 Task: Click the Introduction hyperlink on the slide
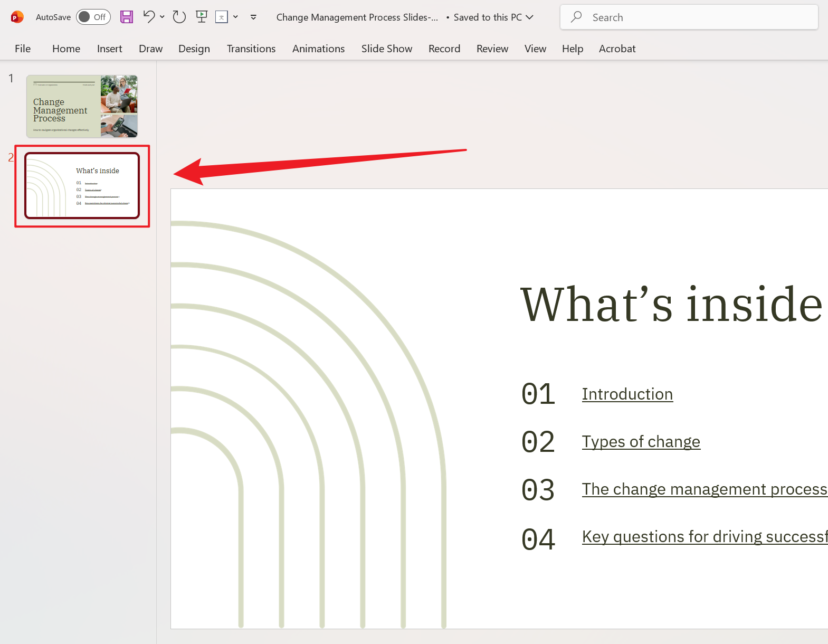pos(627,394)
